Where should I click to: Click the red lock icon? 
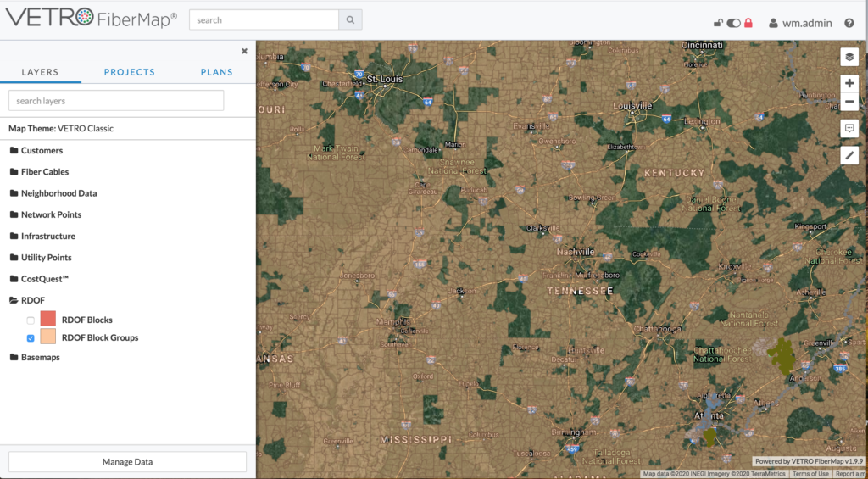coord(748,23)
